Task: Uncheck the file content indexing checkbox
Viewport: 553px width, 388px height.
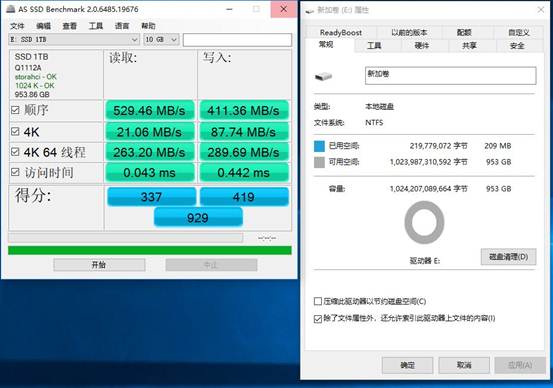Action: pyautogui.click(x=317, y=319)
